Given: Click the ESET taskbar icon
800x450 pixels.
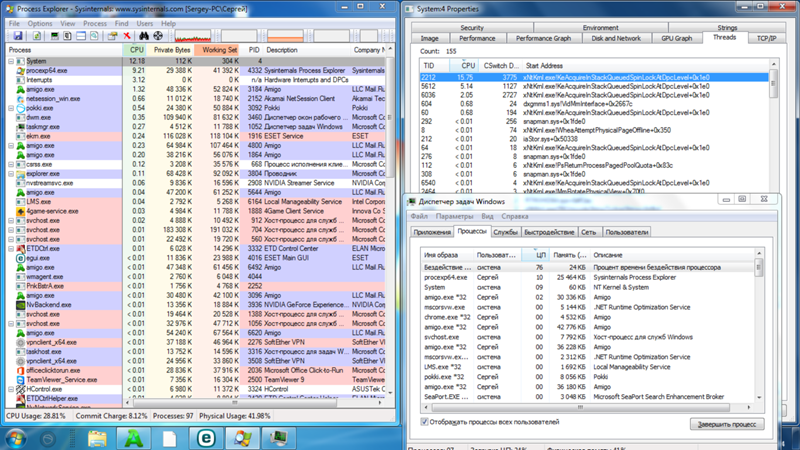Looking at the screenshot, I should point(206,438).
